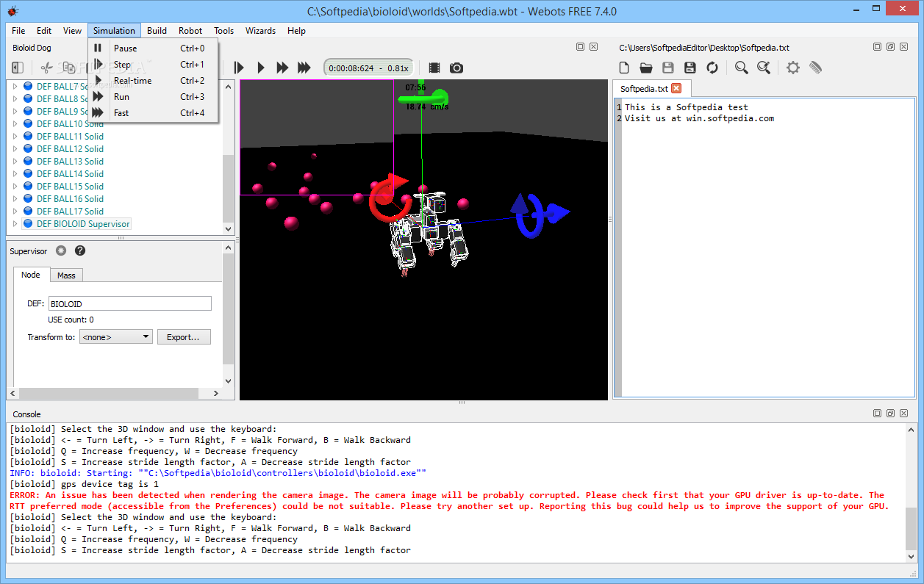Click the Supervisor reset icon
The image size is (924, 584).
[x=61, y=250]
